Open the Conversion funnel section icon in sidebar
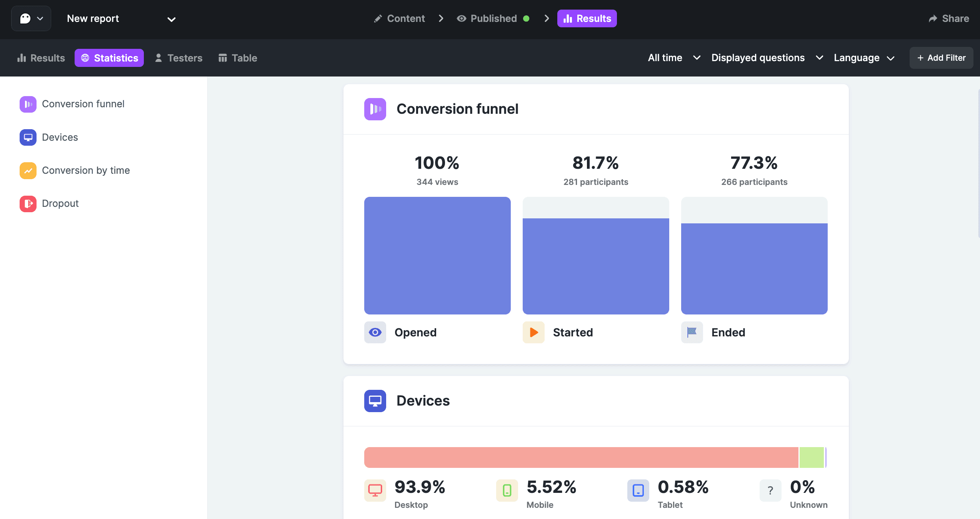The width and height of the screenshot is (980, 519). (27, 104)
